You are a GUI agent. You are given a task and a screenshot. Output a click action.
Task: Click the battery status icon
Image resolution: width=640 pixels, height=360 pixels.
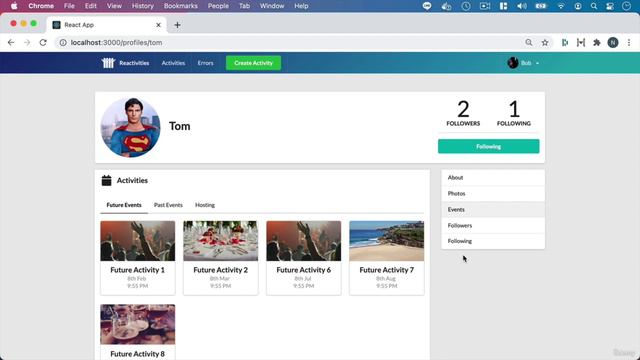pyautogui.click(x=541, y=6)
